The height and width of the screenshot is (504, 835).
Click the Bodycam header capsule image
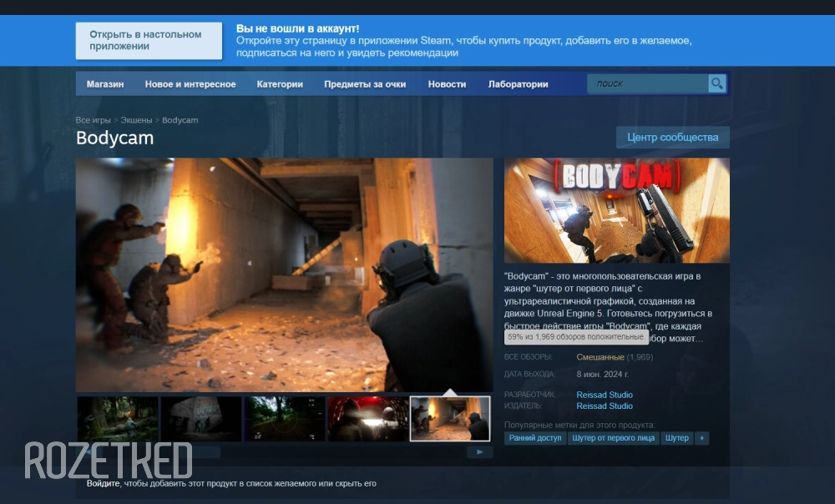(616, 210)
